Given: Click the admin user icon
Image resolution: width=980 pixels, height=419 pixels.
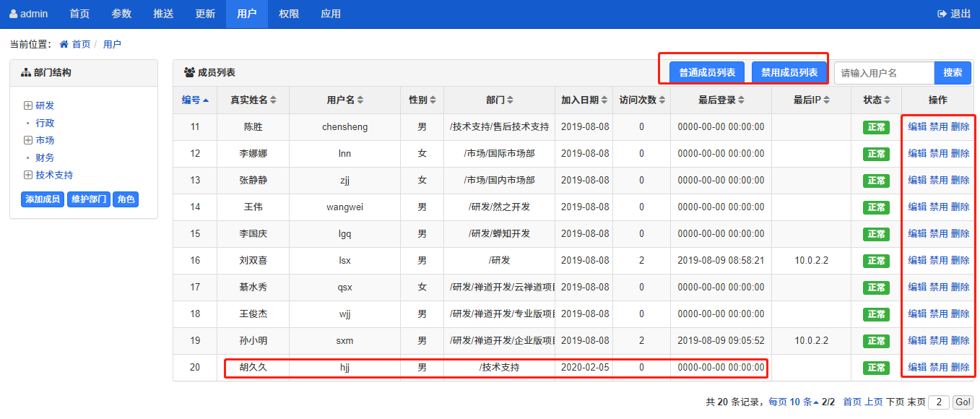Looking at the screenshot, I should pos(13,14).
